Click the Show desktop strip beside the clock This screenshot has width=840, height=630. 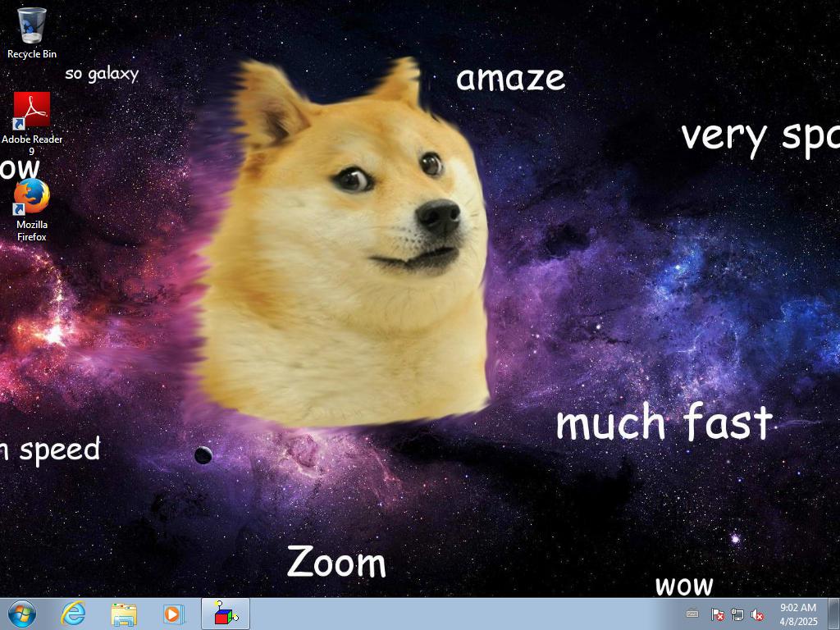pos(834,614)
